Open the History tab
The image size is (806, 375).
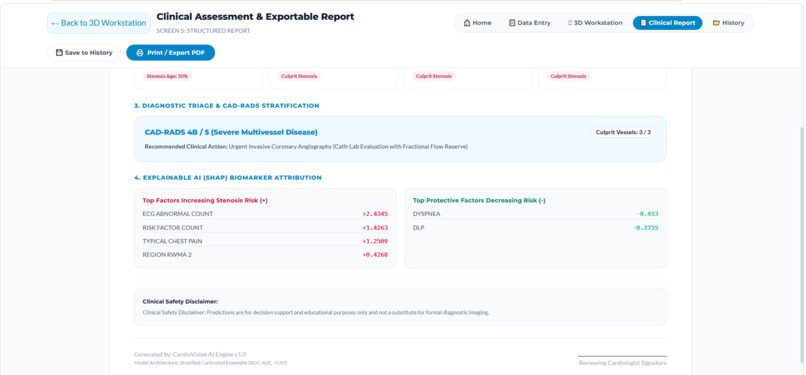(x=728, y=23)
